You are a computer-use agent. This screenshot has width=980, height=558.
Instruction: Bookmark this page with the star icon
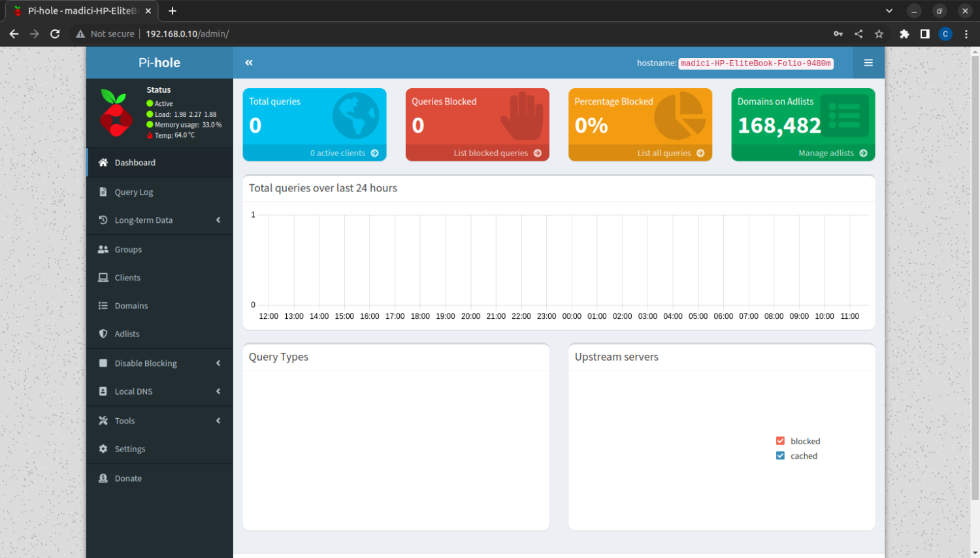pyautogui.click(x=879, y=34)
